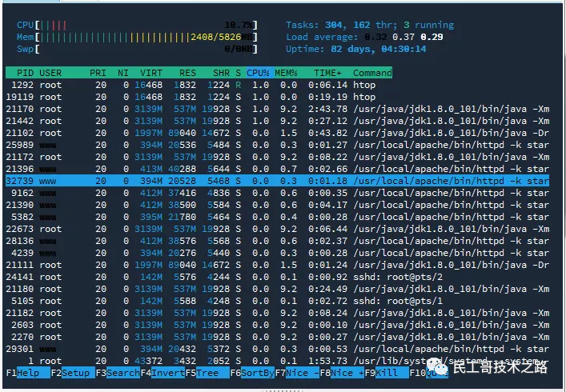Select the java process row PID 22673
The width and height of the screenshot is (566, 392).
pyautogui.click(x=277, y=229)
